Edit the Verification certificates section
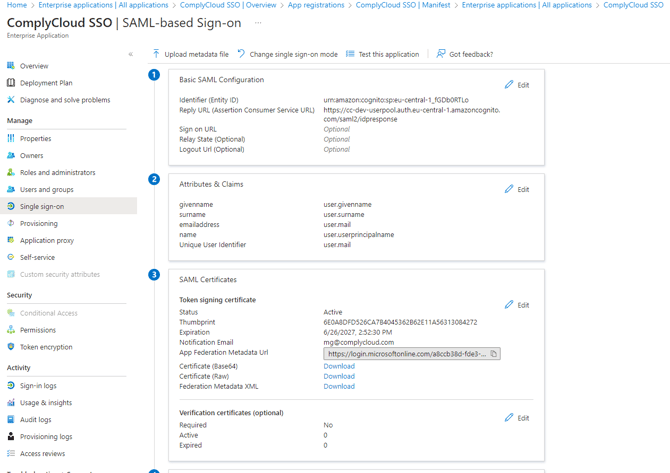This screenshot has width=670, height=473. (517, 418)
